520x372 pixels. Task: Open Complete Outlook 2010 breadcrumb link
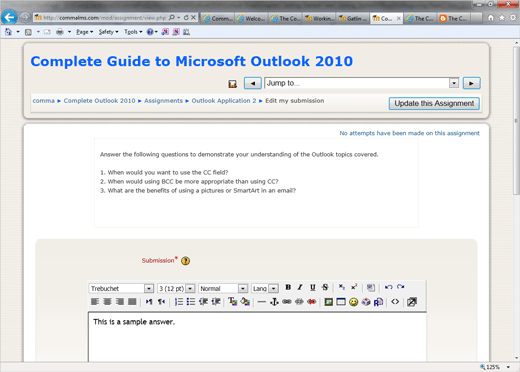coord(99,101)
